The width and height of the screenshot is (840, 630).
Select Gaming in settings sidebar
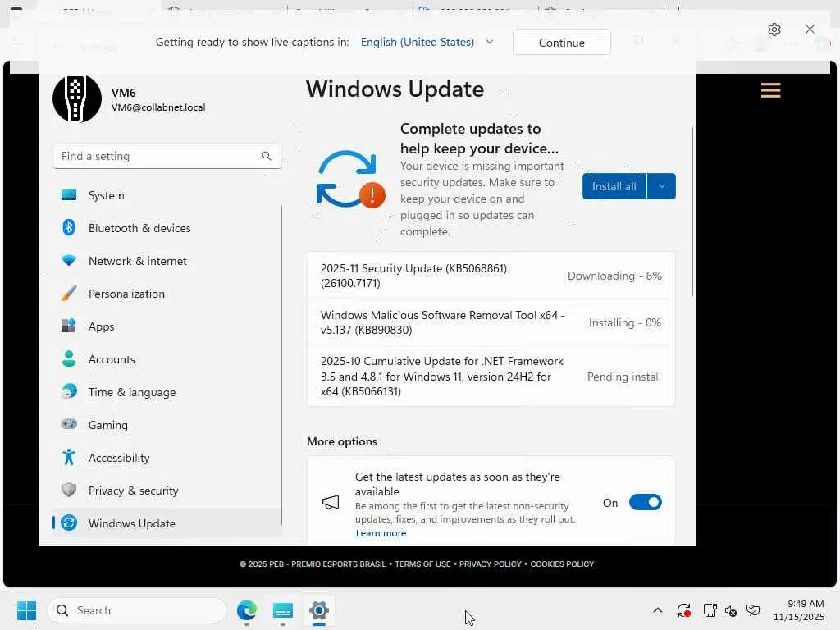(x=167, y=425)
